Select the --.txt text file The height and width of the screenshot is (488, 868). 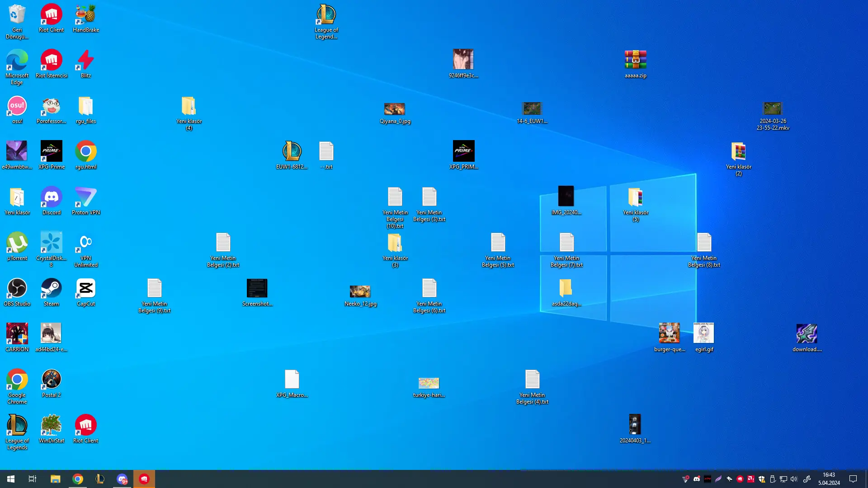click(x=326, y=155)
